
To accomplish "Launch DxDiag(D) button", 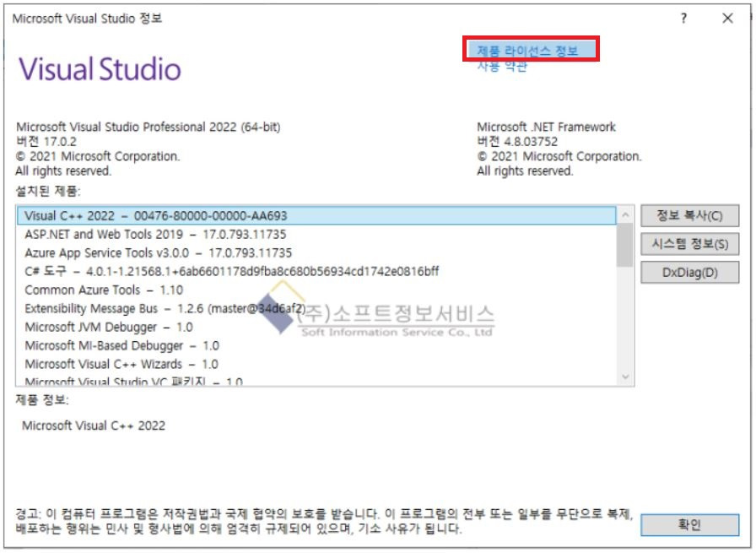I will pyautogui.click(x=689, y=272).
